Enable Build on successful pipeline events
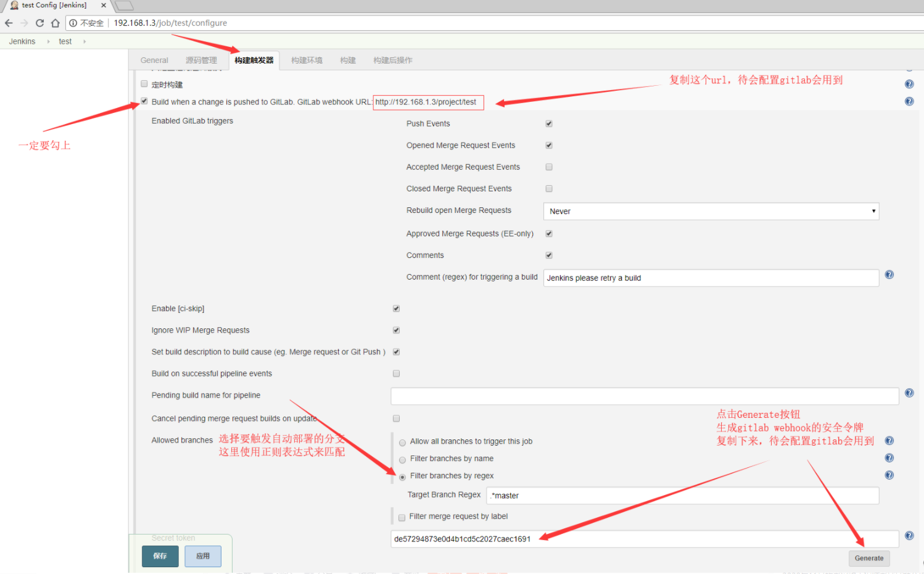Screen dimensions: 924x574 click(397, 373)
